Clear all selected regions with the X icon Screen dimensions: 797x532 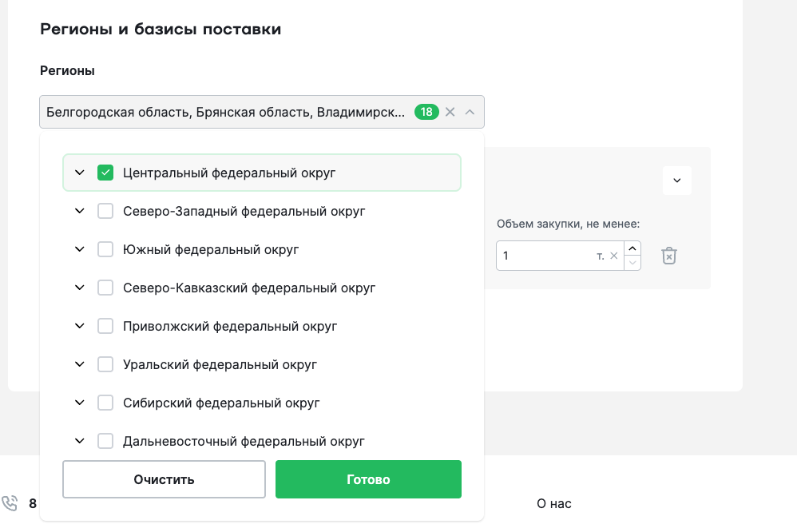click(x=450, y=112)
